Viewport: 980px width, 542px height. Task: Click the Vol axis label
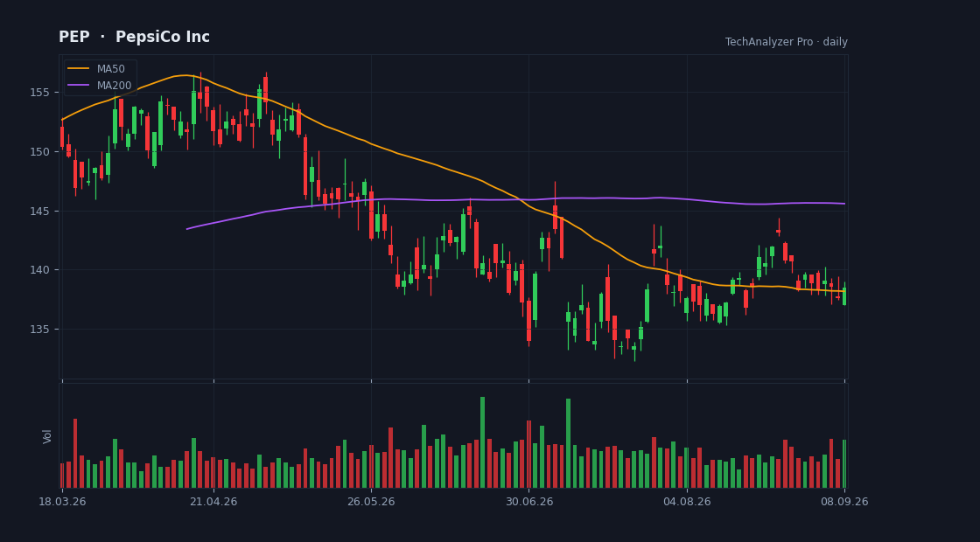(47, 436)
